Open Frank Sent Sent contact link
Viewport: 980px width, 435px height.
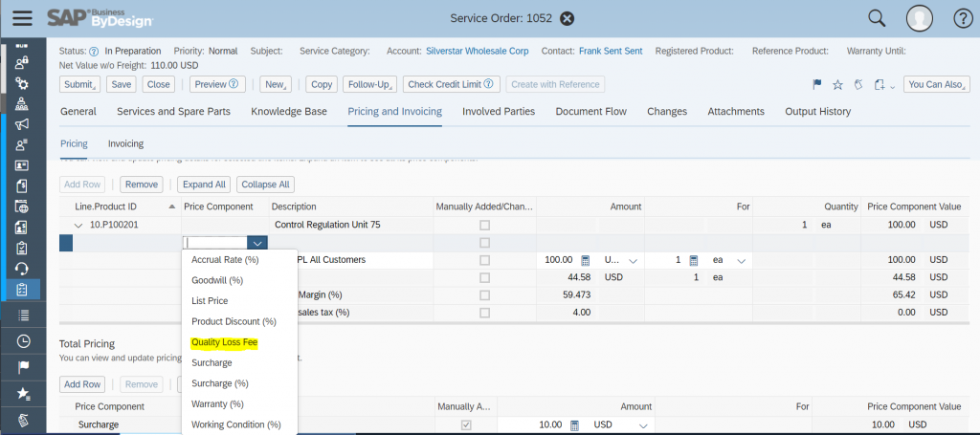611,52
